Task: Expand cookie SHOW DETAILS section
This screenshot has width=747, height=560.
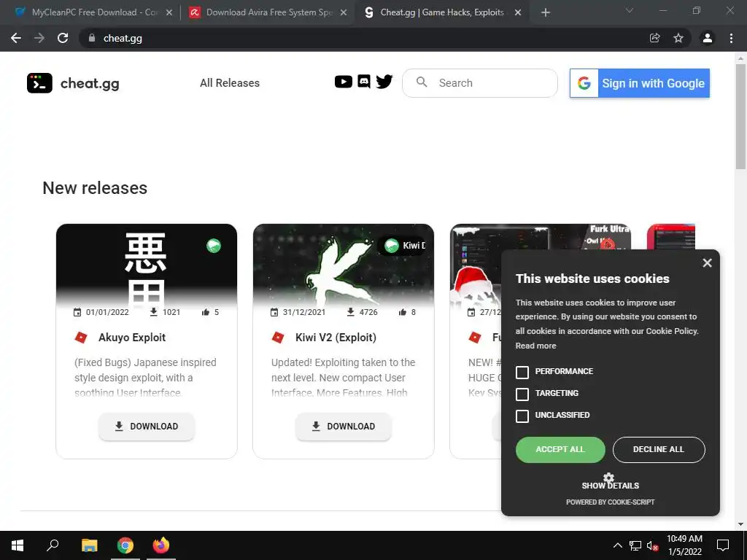Action: pos(611,485)
